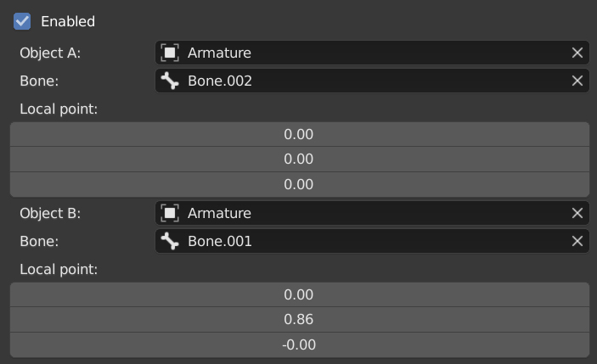Click the 0.86 local point value

point(300,320)
